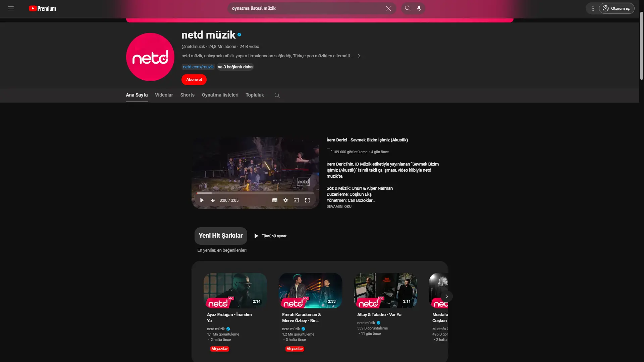Mute the featured video volume
The height and width of the screenshot is (362, 644).
pos(213,200)
